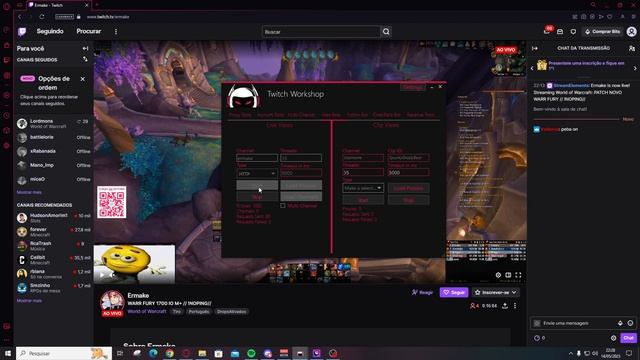This screenshot has width=640, height=360.
Task: Click the gift subscription icon in chat banner
Action: (542, 65)
